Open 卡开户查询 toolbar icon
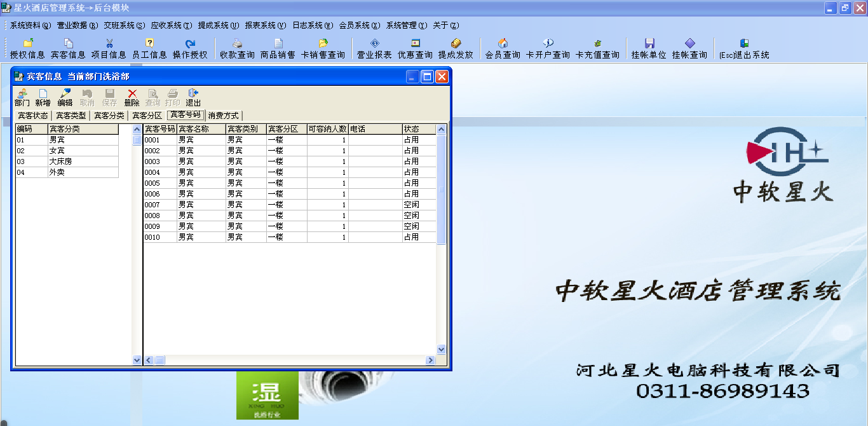The image size is (868, 426). (x=548, y=49)
